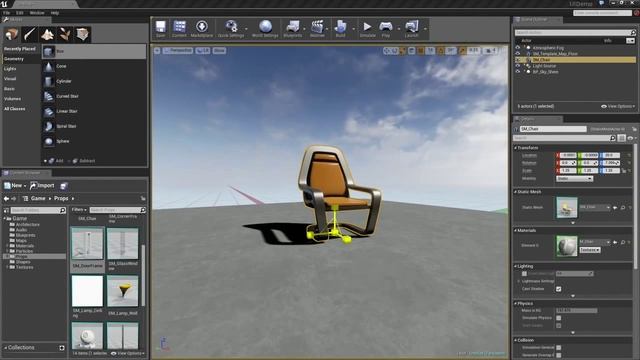
Task: Browse to static mesh asset magnifier icon
Action: 623,207
